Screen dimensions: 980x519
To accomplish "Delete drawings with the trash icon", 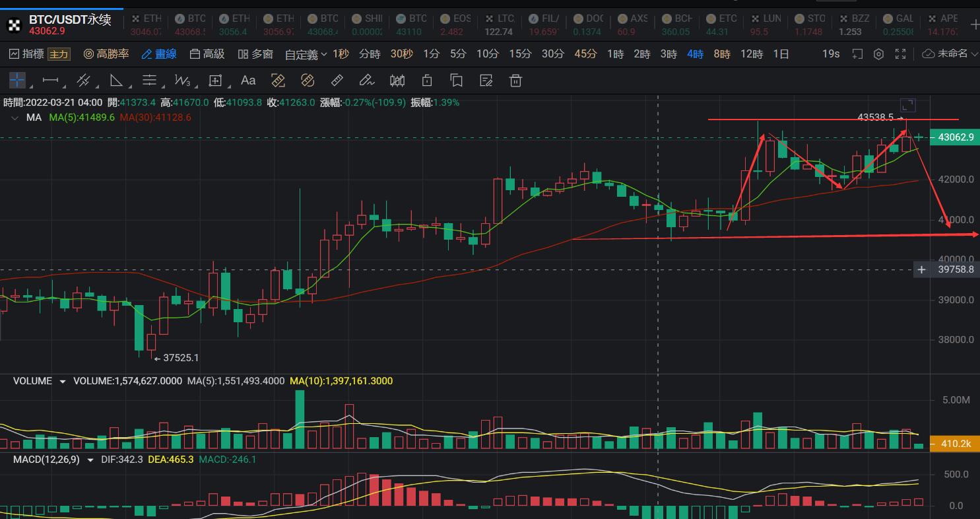I will 516,81.
